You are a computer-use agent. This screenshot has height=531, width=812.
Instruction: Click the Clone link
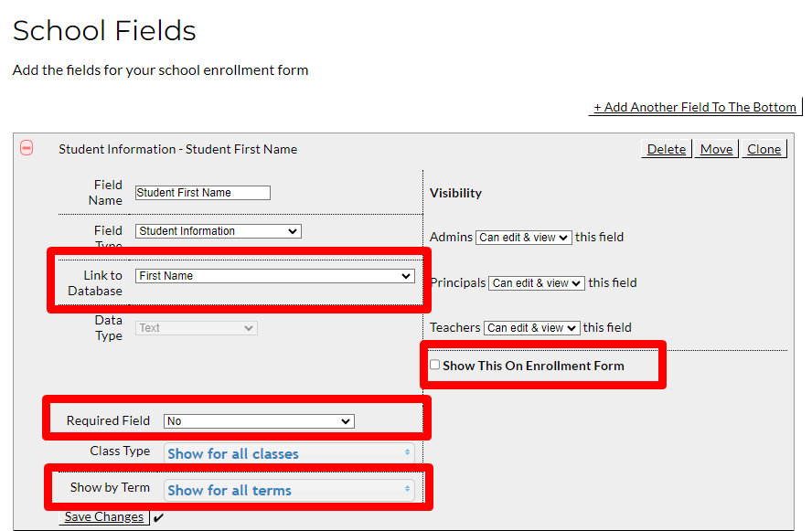point(764,149)
